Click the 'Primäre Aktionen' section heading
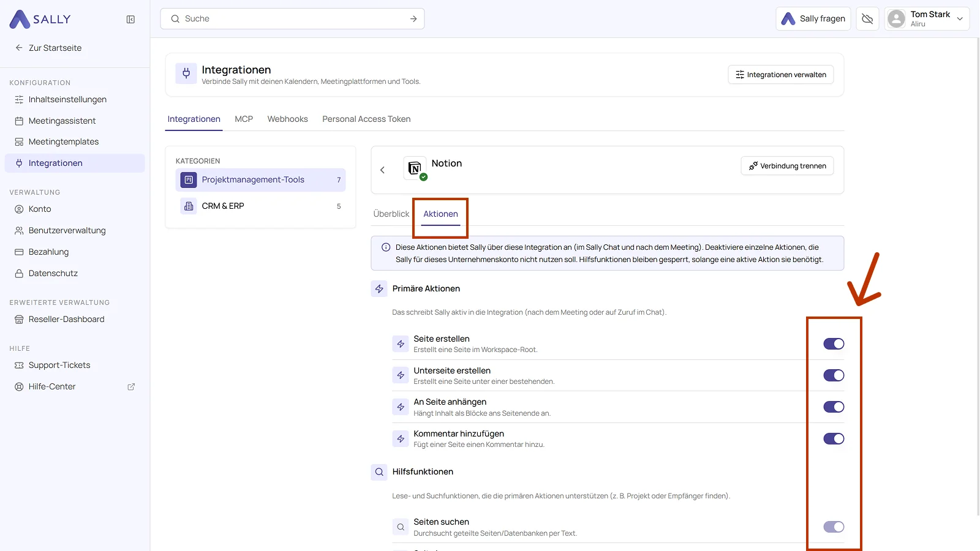 click(426, 289)
